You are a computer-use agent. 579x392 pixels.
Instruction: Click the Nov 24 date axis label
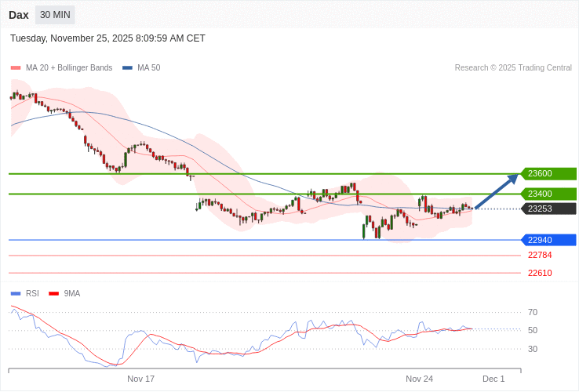pyautogui.click(x=420, y=379)
